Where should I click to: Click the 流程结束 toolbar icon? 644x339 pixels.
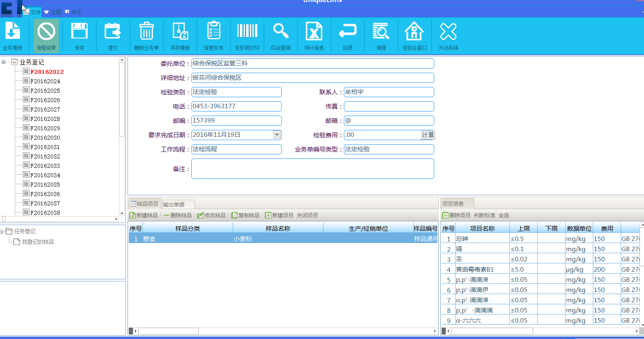(46, 36)
